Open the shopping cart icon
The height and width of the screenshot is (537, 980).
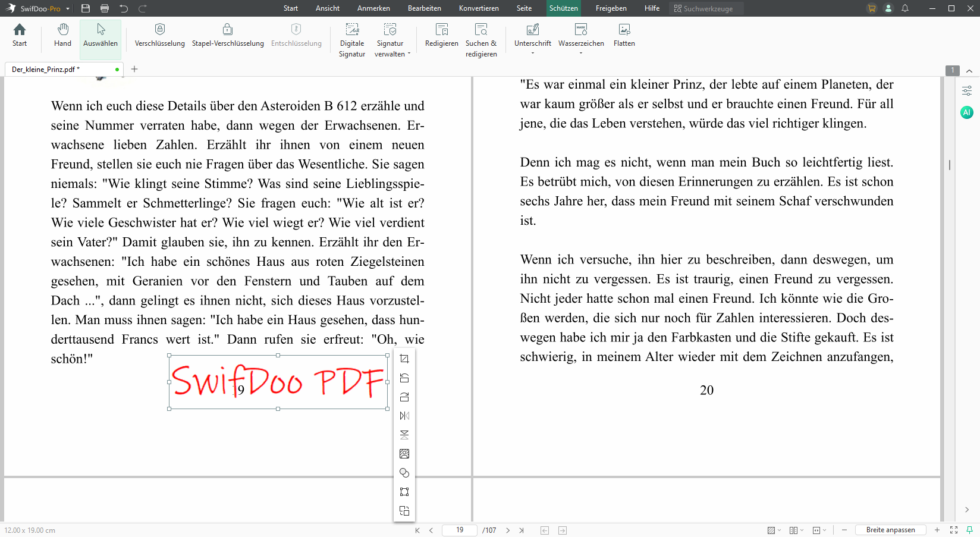click(872, 8)
